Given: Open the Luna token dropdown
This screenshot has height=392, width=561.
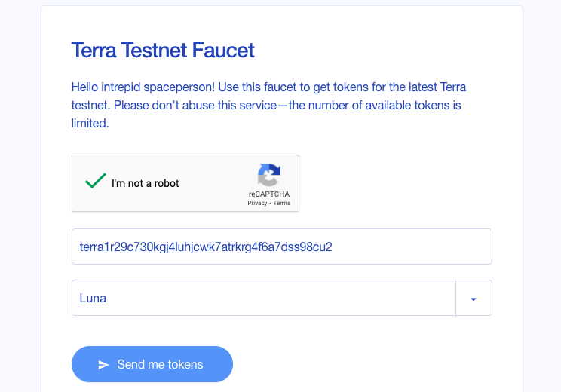Looking at the screenshot, I should [x=264, y=298].
